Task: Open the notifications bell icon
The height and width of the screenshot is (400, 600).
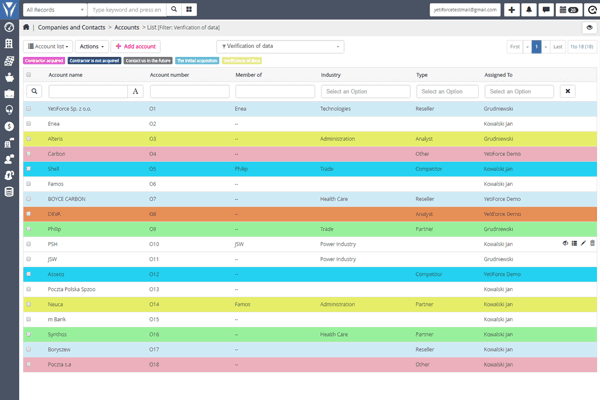Action: 529,9
